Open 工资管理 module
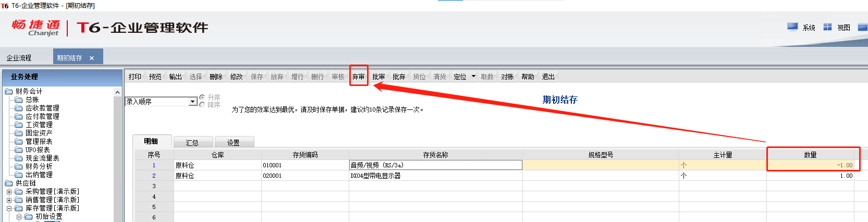This screenshot has height=222, width=868. [x=39, y=125]
